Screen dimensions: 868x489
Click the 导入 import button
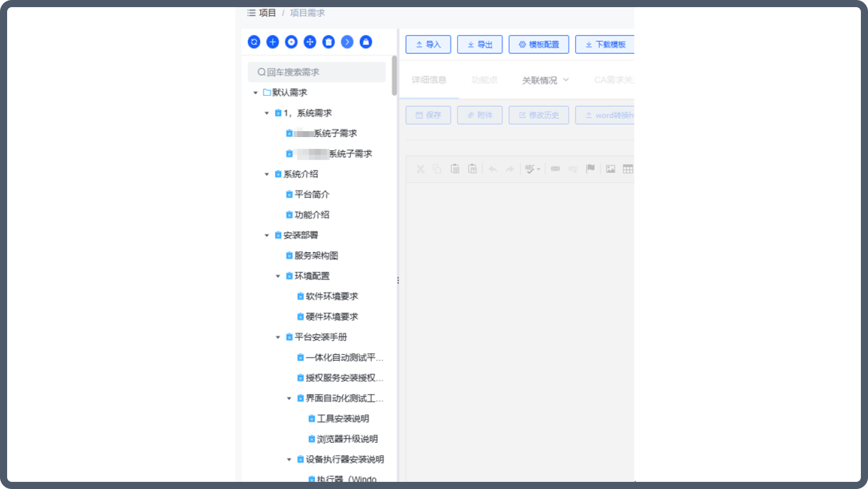tap(428, 45)
